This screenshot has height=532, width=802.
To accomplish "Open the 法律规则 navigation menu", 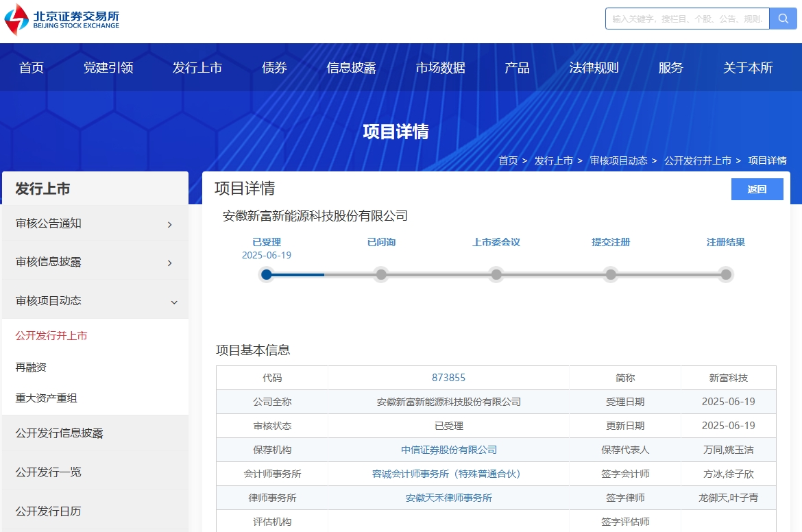I will point(594,67).
